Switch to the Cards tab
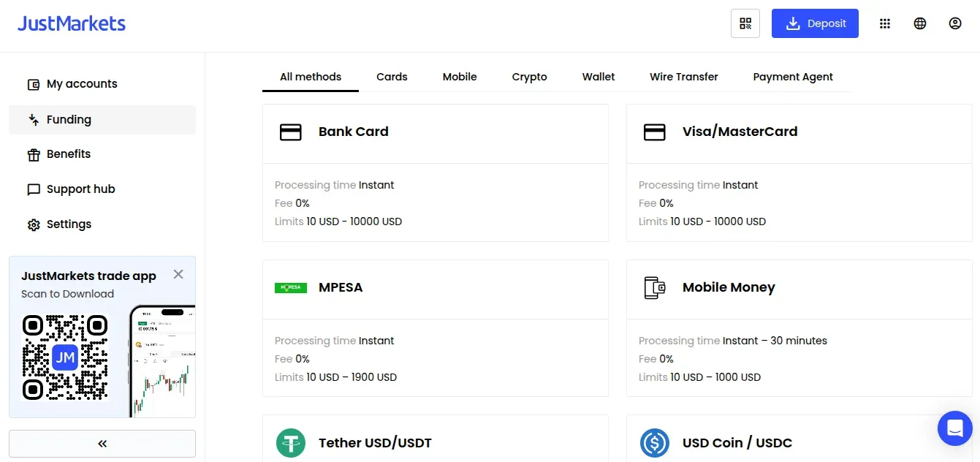The height and width of the screenshot is (462, 980). (x=392, y=77)
